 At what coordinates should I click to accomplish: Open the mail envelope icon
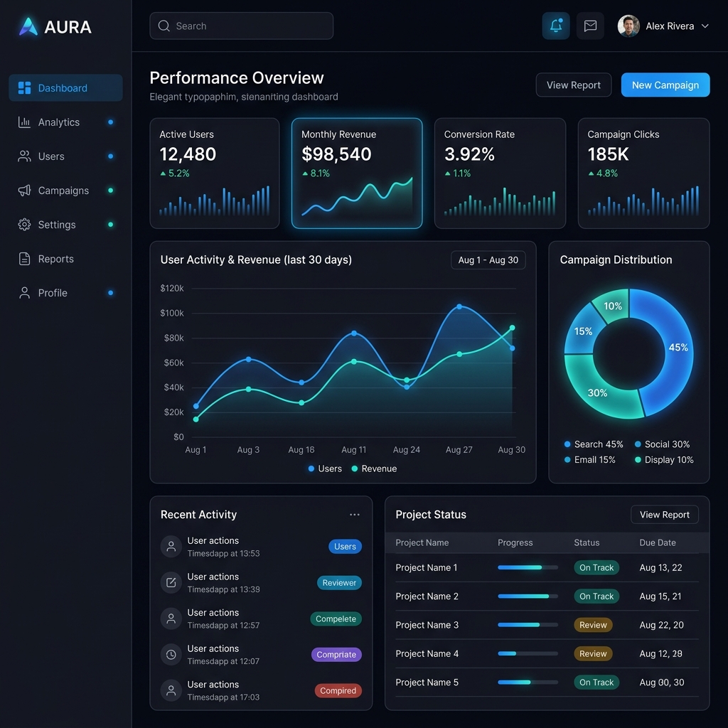590,26
